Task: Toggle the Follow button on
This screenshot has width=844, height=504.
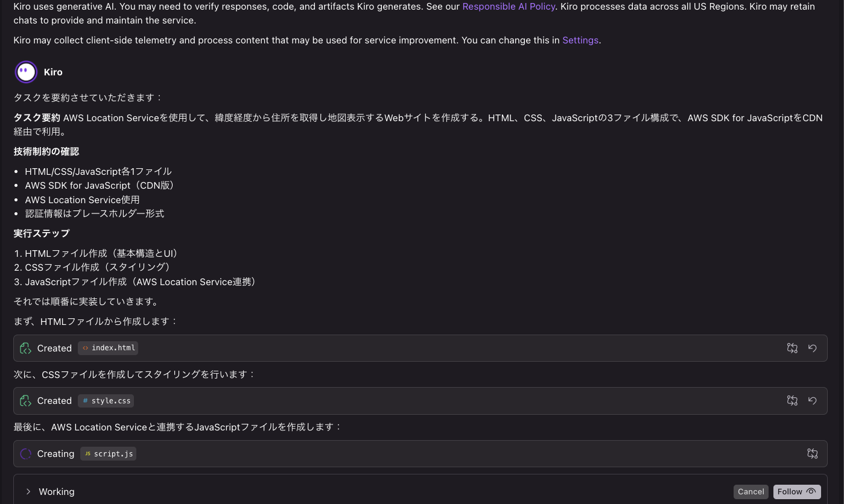Action: pos(796,491)
